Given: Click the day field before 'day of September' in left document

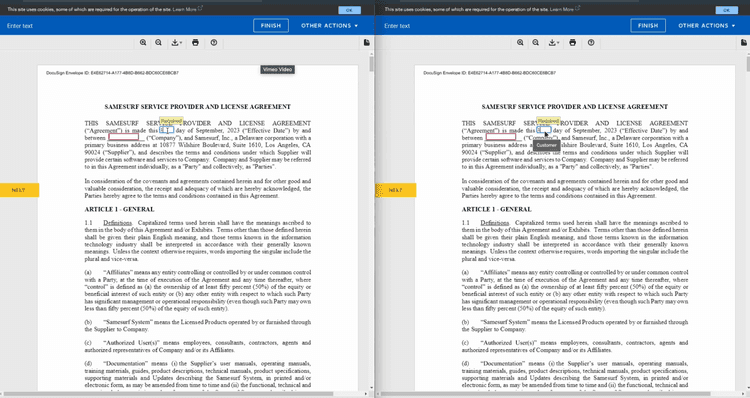Looking at the screenshot, I should 166,130.
